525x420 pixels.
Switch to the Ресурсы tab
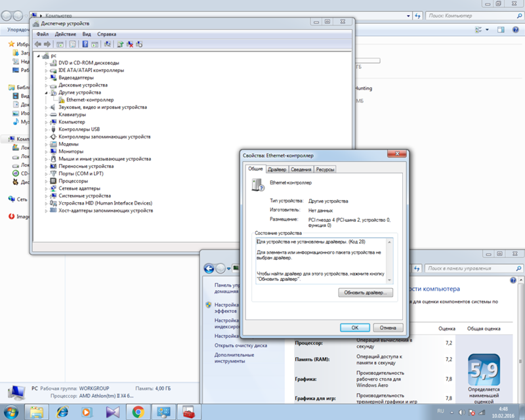click(325, 169)
